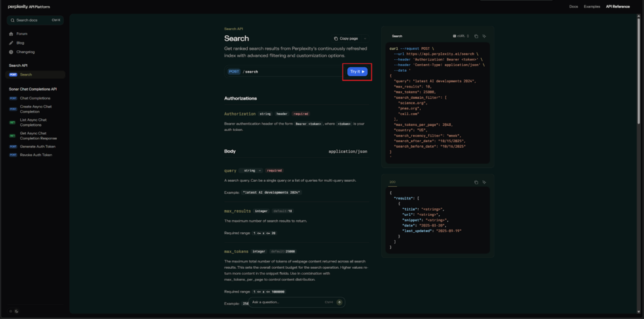Toggle dark mode with the moon icon
This screenshot has width=644, height=319.
[x=17, y=311]
